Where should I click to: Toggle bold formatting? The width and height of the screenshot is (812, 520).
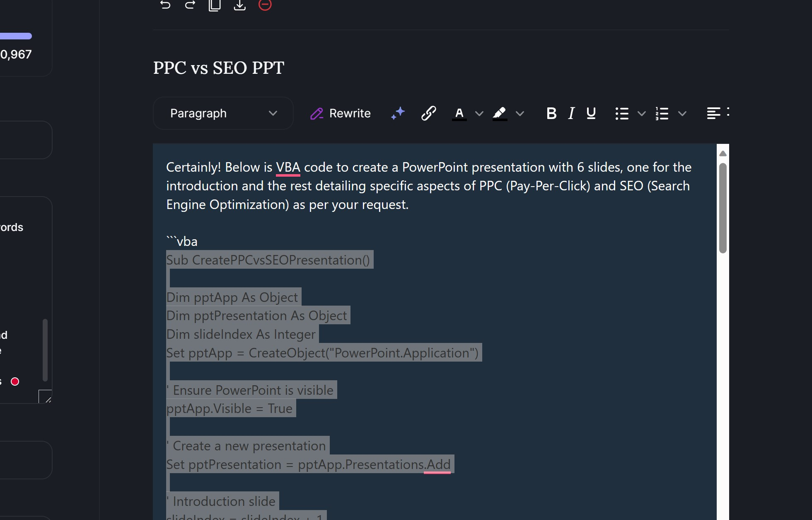[551, 113]
